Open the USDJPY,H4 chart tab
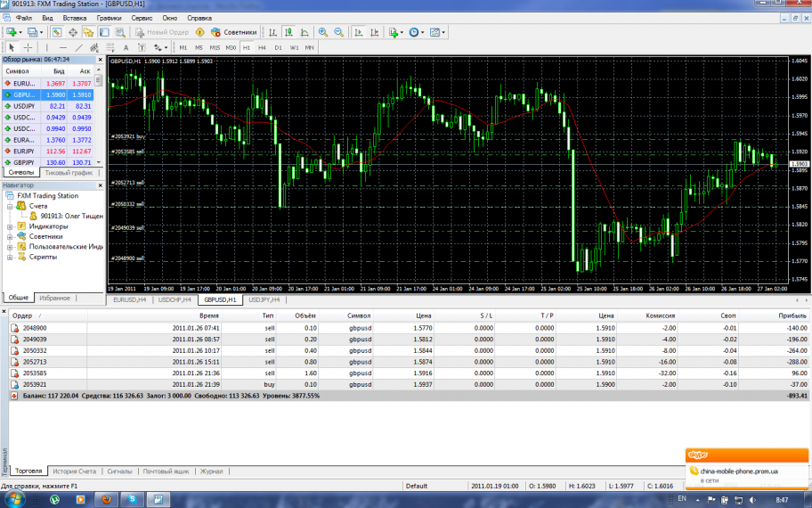The image size is (812, 508). [264, 299]
